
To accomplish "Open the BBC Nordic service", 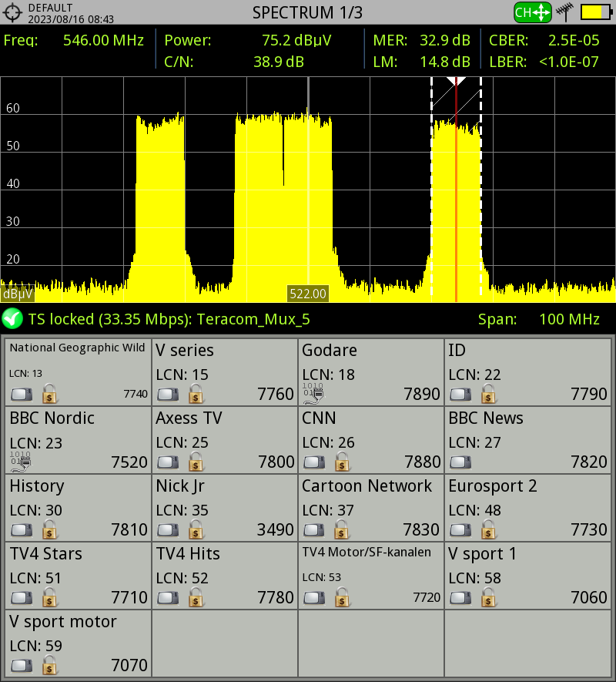I will pyautogui.click(x=79, y=440).
